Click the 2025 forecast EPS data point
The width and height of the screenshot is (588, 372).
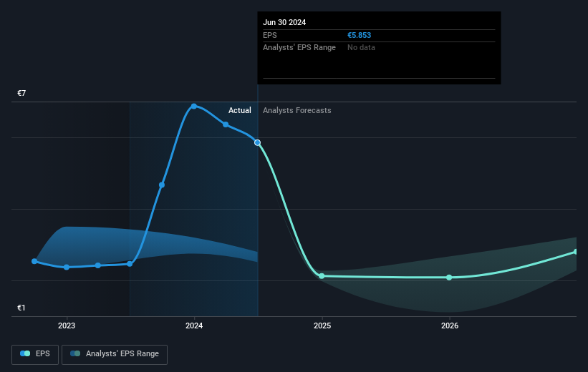(x=322, y=276)
